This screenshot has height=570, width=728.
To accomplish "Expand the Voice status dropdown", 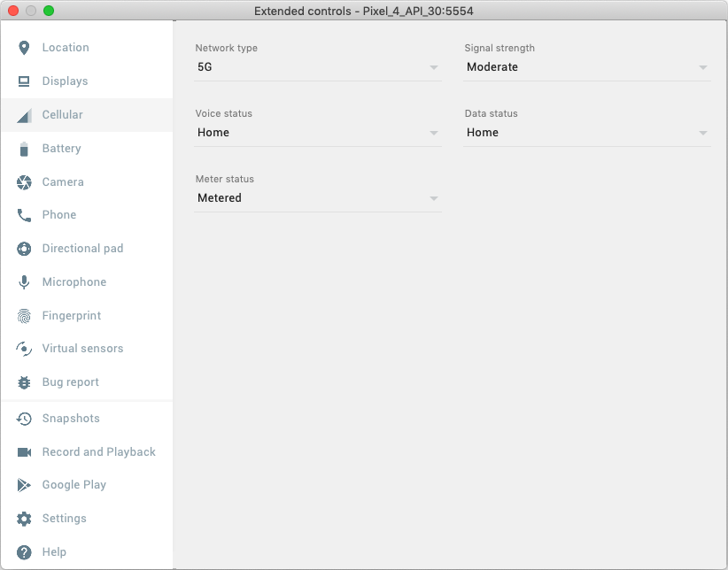I will [317, 133].
